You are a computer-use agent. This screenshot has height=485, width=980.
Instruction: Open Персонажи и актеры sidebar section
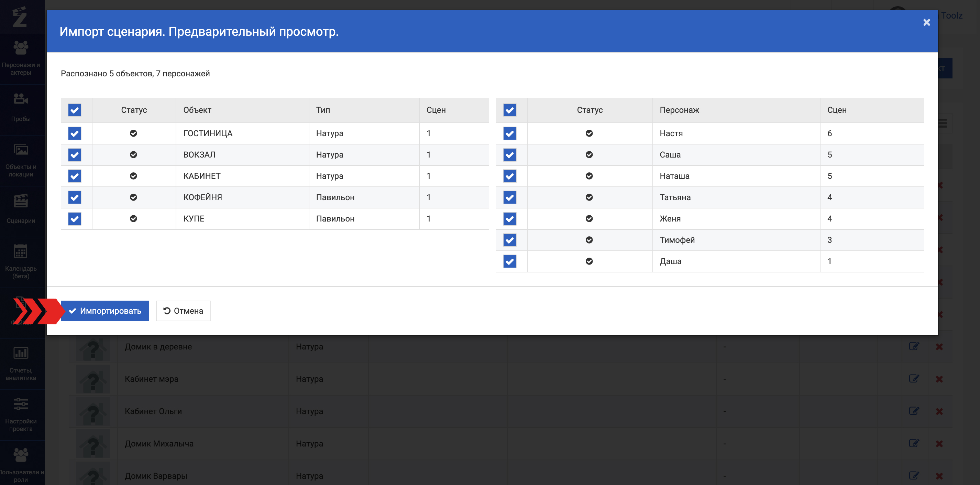tap(21, 58)
